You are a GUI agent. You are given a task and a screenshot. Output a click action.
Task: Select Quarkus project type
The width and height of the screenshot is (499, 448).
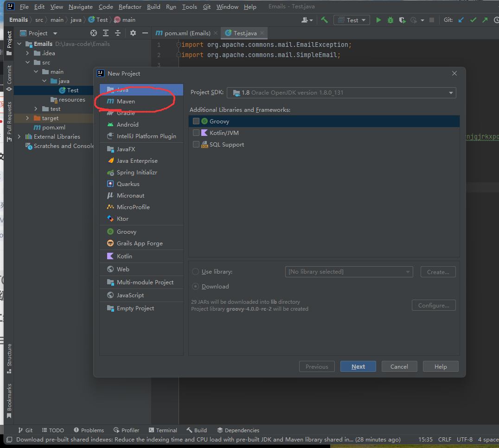click(141, 184)
